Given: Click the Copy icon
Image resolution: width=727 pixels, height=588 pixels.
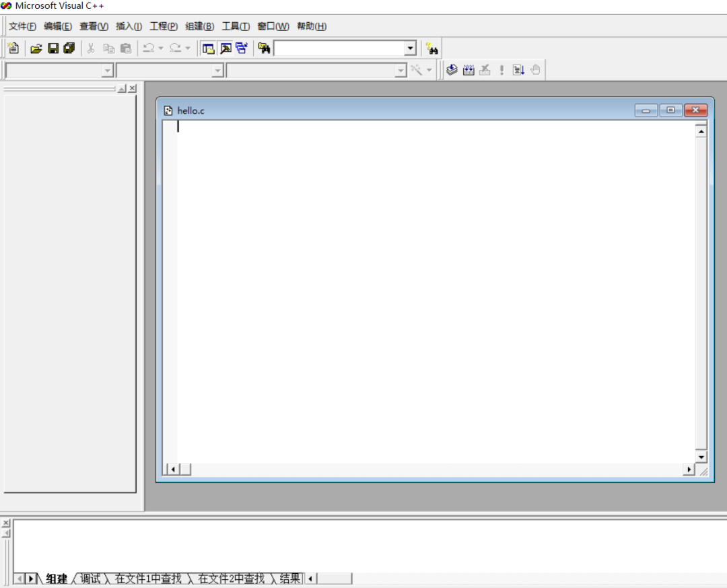Looking at the screenshot, I should (x=108, y=48).
